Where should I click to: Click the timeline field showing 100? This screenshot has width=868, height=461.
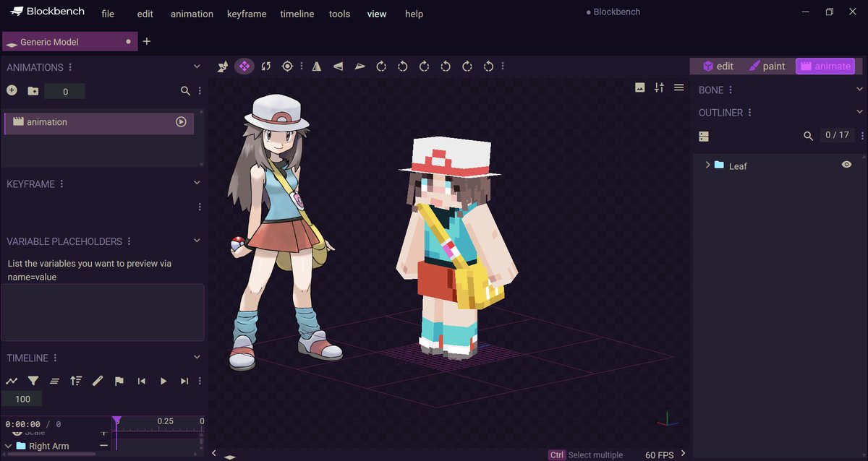coord(22,399)
